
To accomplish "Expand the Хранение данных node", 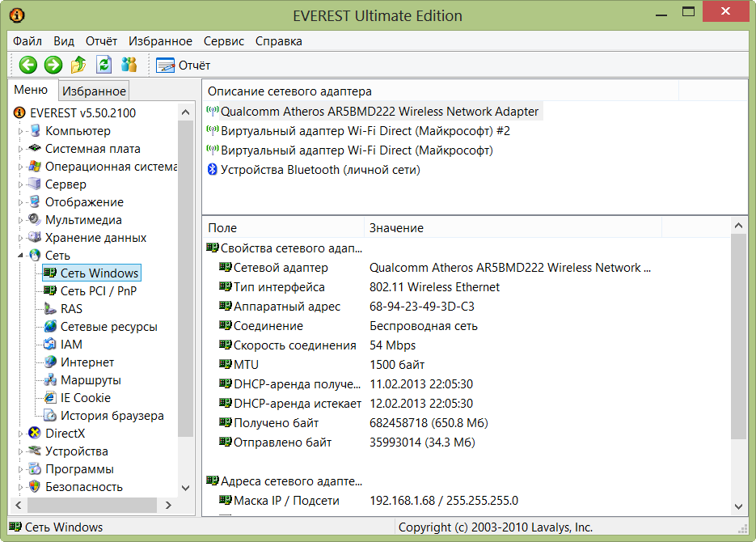I will point(21,238).
